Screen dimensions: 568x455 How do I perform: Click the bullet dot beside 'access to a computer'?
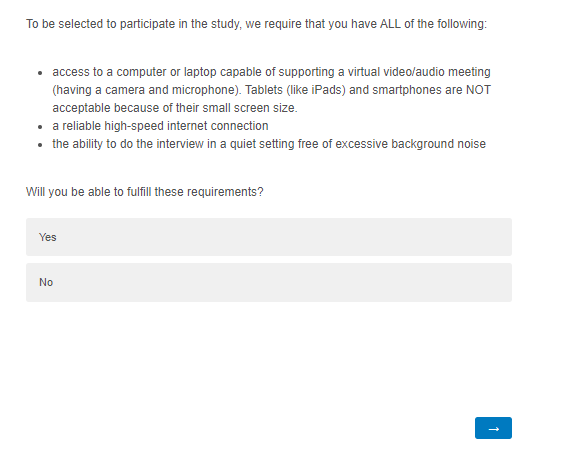(x=40, y=73)
